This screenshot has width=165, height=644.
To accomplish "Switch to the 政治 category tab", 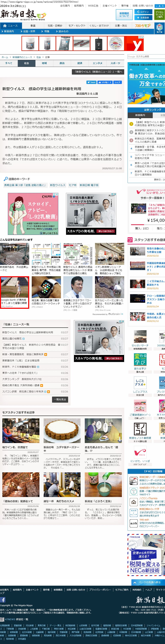I will pos(62,63).
